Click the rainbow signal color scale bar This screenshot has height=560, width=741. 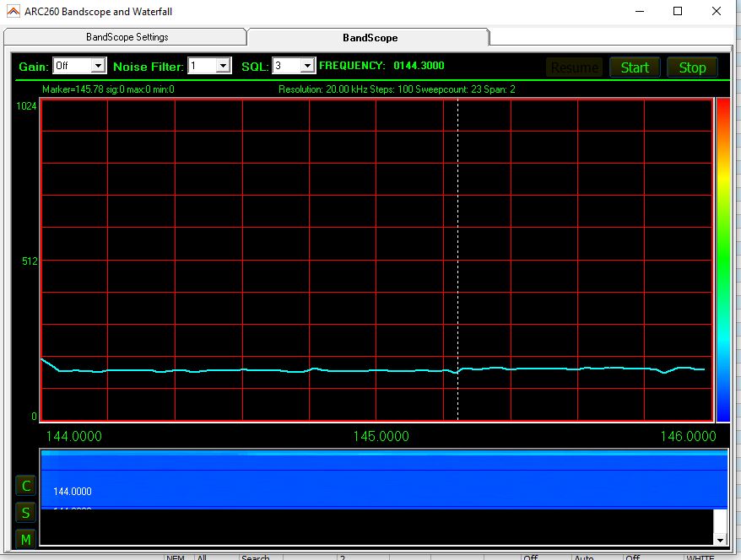[723, 260]
